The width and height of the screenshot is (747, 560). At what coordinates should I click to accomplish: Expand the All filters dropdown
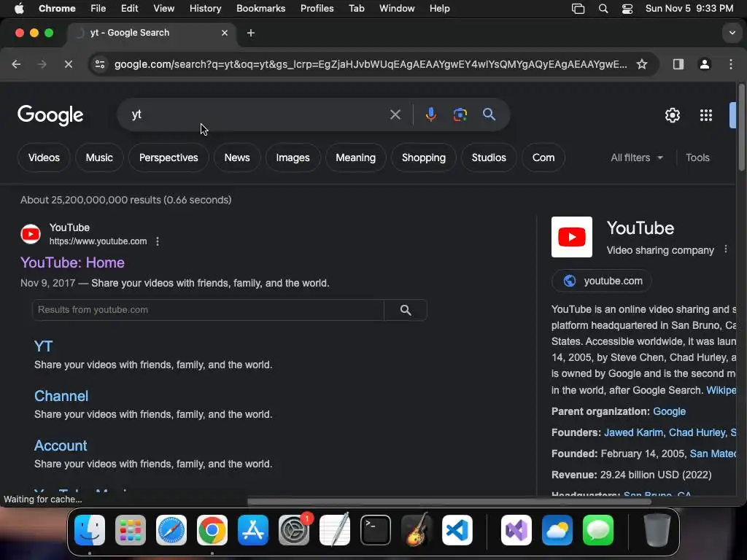click(636, 157)
